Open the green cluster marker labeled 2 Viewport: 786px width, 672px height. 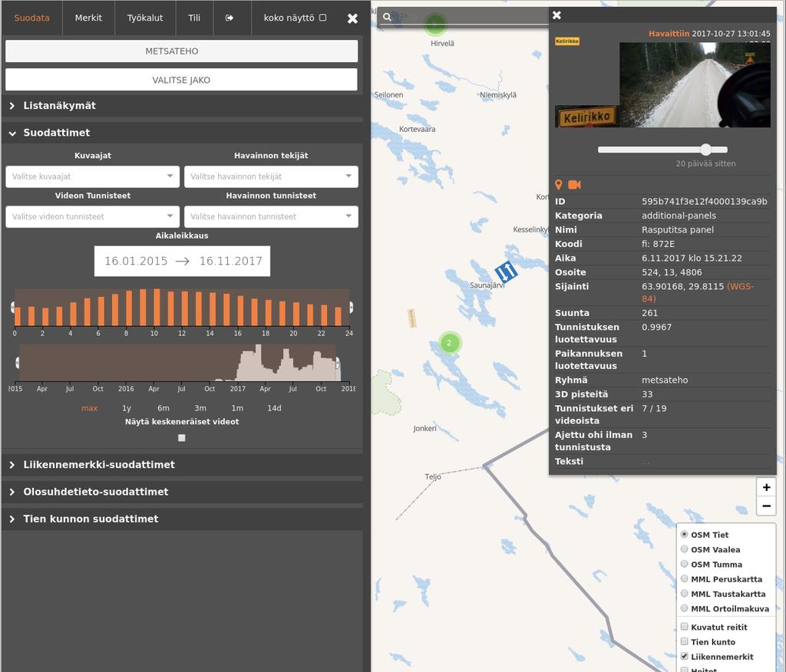coord(450,343)
